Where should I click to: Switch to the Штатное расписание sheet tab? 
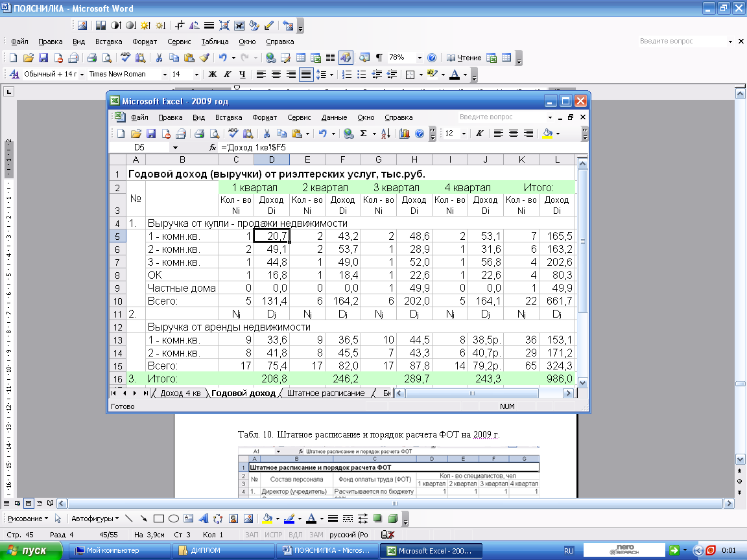(x=326, y=393)
